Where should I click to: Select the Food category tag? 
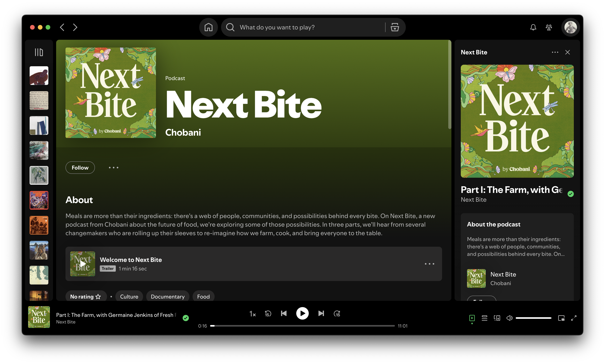(x=203, y=297)
